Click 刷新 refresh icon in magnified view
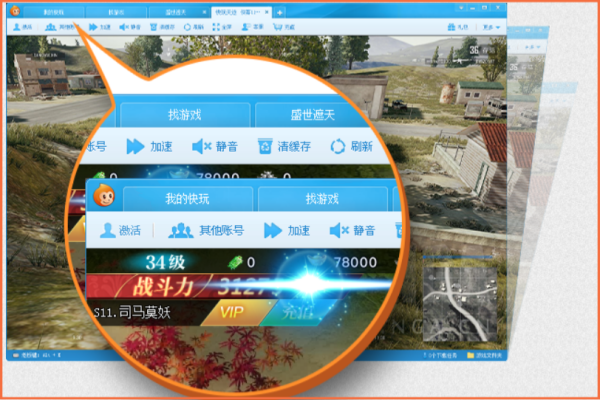 (338, 146)
